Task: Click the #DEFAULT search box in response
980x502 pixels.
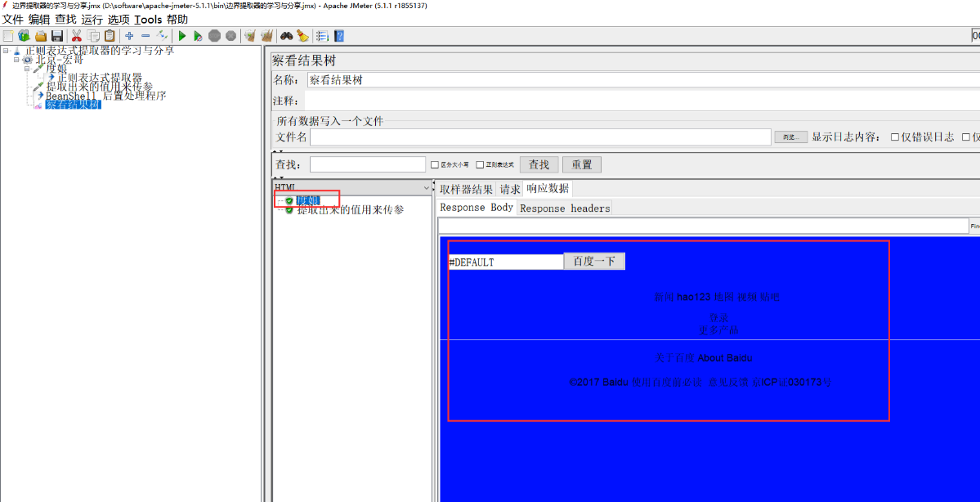Action: point(506,262)
